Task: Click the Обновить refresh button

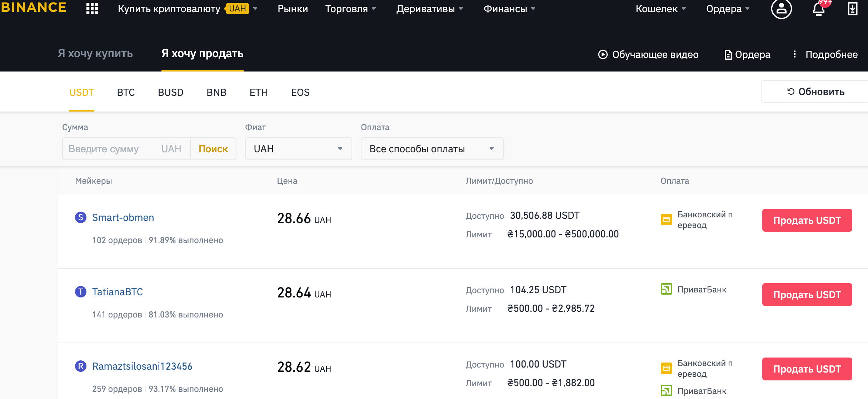Action: click(x=816, y=92)
